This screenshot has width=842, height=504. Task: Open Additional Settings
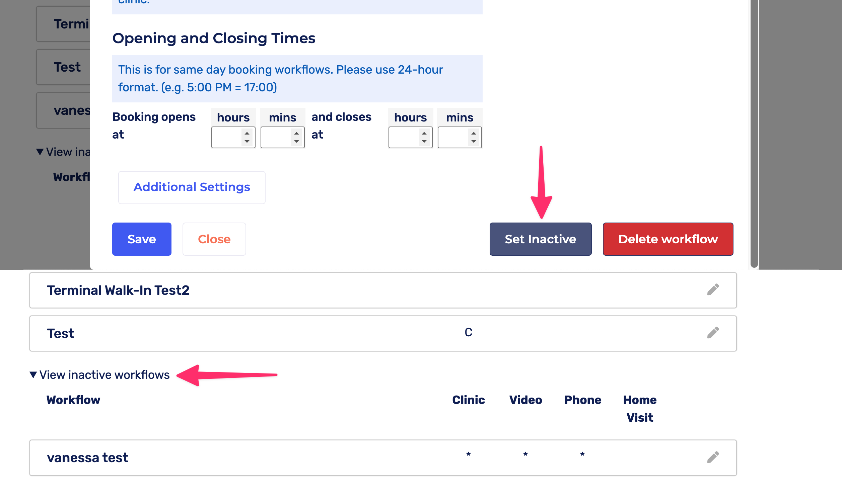tap(192, 187)
